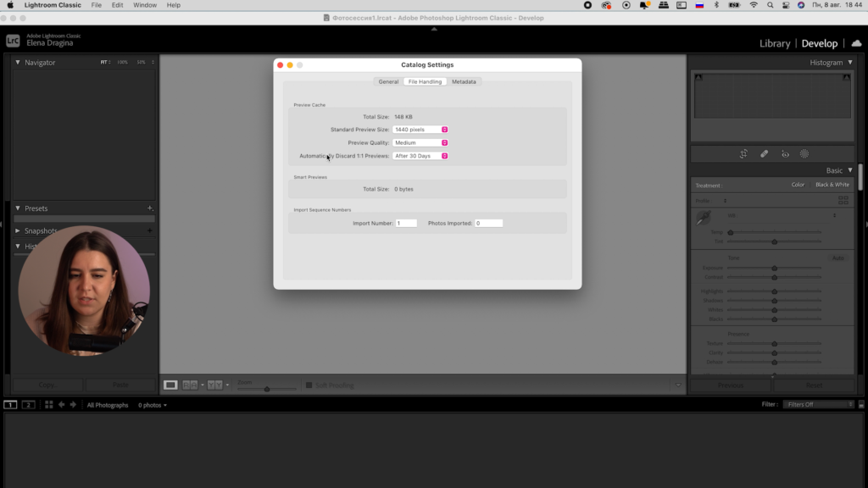Select the Healing tool icon
Screen dimensions: 868x488
point(764,154)
